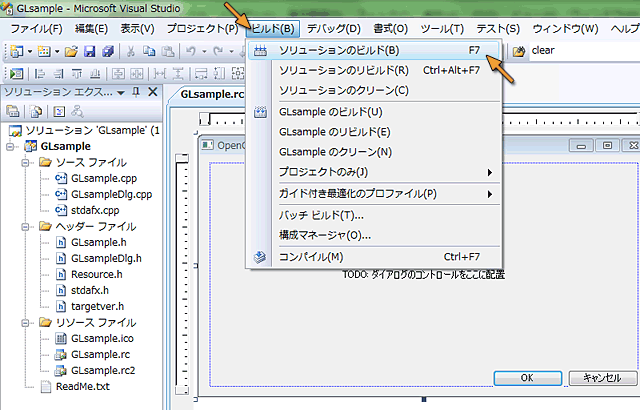This screenshot has height=410, width=640.
Task: Click the Align Rights icon
Action: tap(58, 74)
